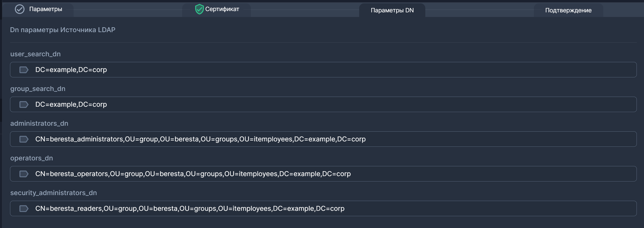Click the tag icon in group_search_dn field
This screenshot has height=228, width=644.
click(x=24, y=104)
